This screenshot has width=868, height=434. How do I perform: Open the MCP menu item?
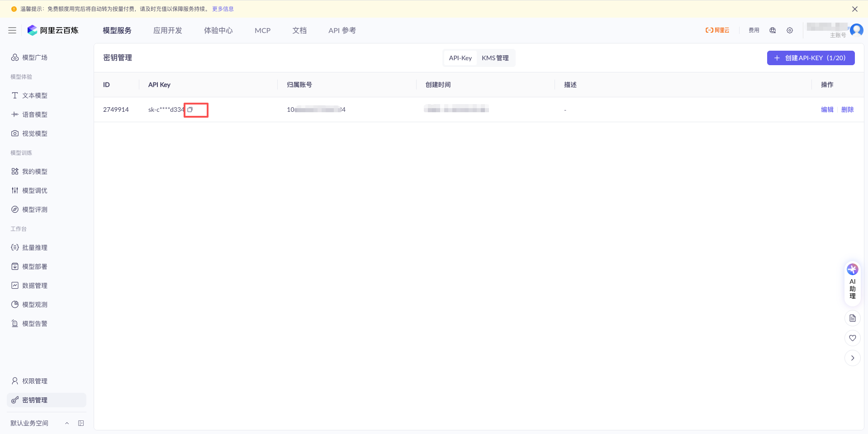[262, 30]
